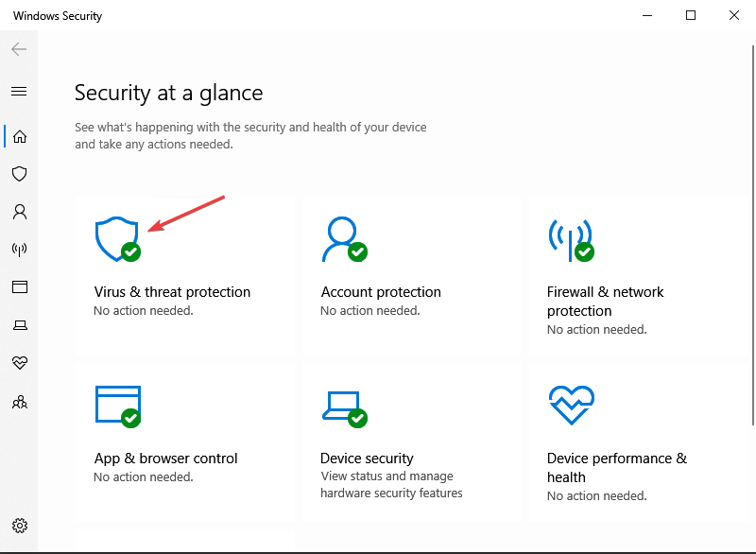Select the shield sidebar icon
756x554 pixels.
pos(19,174)
